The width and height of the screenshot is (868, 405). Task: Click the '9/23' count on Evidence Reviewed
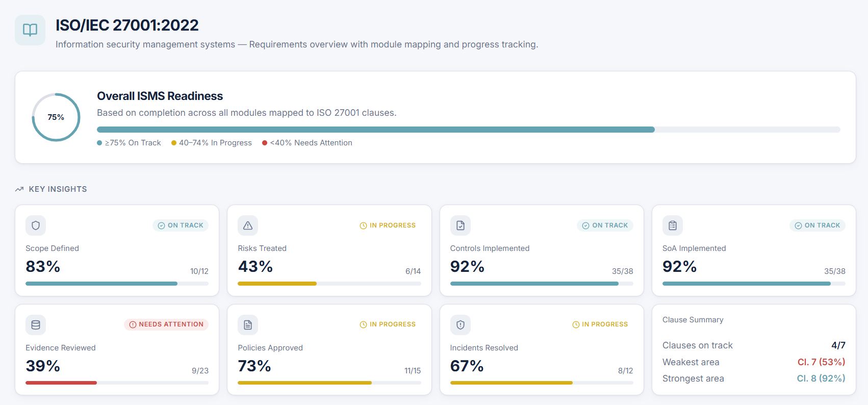click(200, 371)
